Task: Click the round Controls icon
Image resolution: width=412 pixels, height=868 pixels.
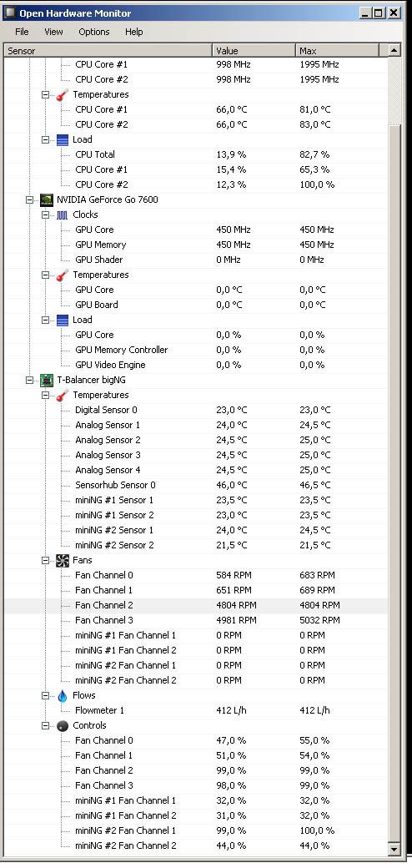Action: (63, 725)
